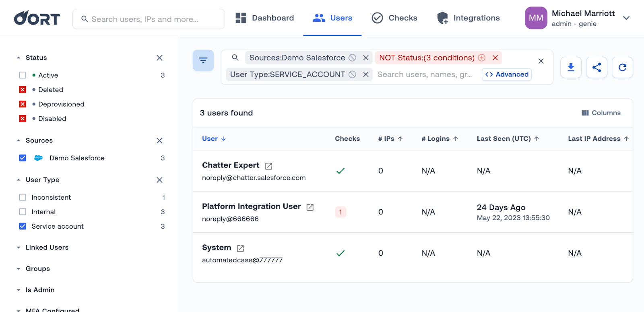Open Platform Integration User external link icon

pyautogui.click(x=310, y=207)
